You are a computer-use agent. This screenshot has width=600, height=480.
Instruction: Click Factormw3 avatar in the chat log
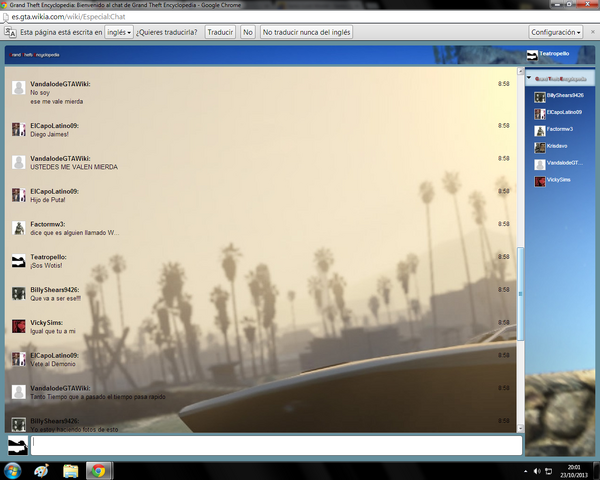point(19,228)
